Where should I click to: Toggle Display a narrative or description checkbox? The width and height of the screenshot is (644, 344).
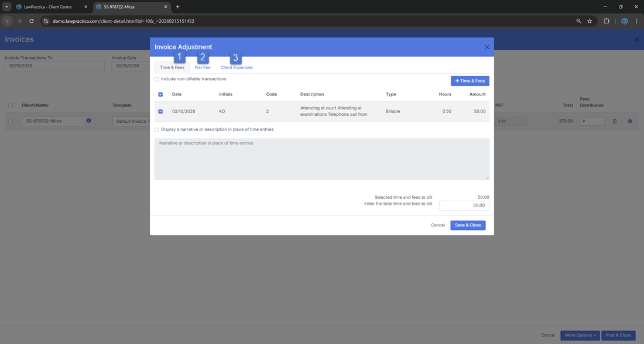click(x=157, y=130)
